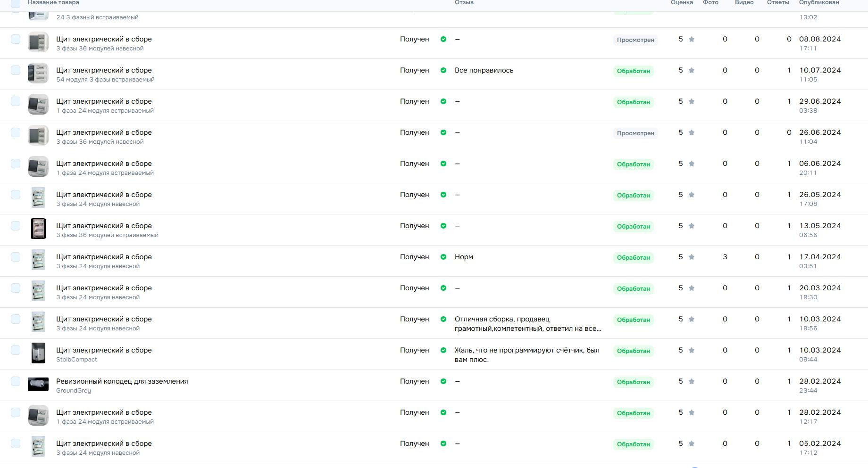868x468 pixels.
Task: Open 'Ревизионный колодец для заземления' product link
Action: coord(122,381)
